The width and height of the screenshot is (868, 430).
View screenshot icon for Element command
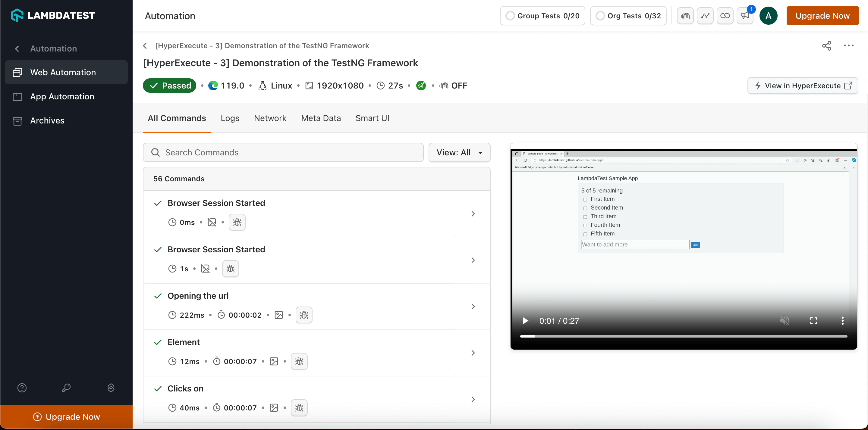click(x=274, y=361)
